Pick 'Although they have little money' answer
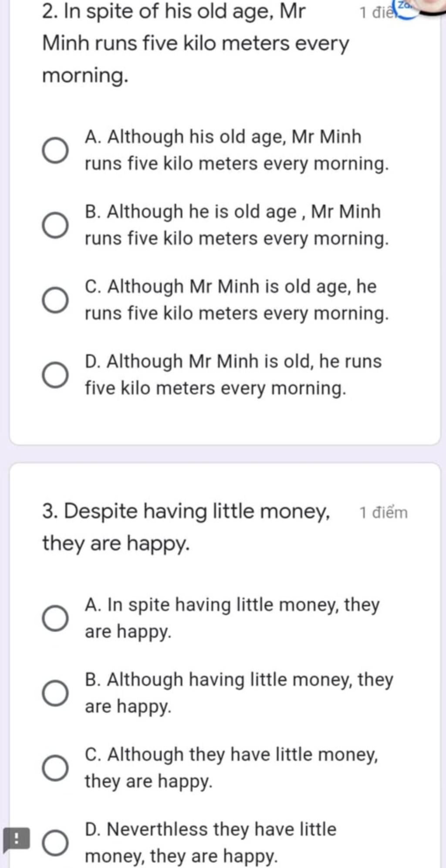Screen dimensions: 446x868 click(x=55, y=768)
